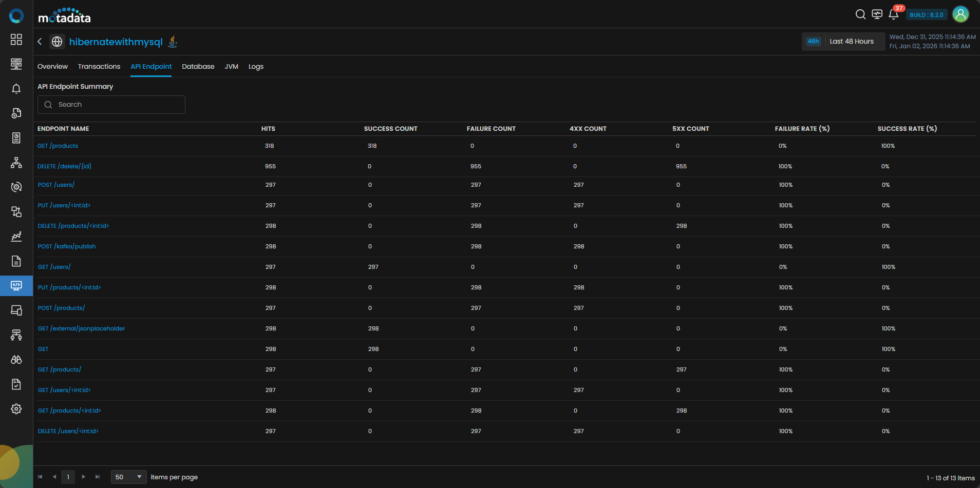Click the notifications bell with 37 badge
This screenshot has width=980, height=488.
pyautogui.click(x=893, y=14)
